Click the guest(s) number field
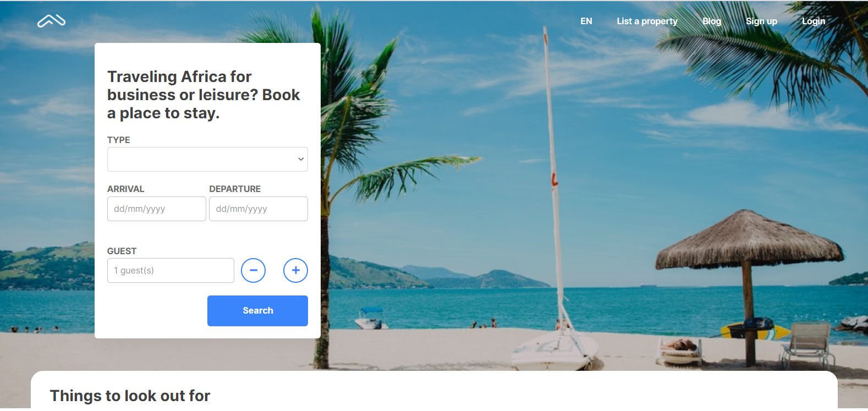The width and height of the screenshot is (868, 411). pyautogui.click(x=171, y=270)
